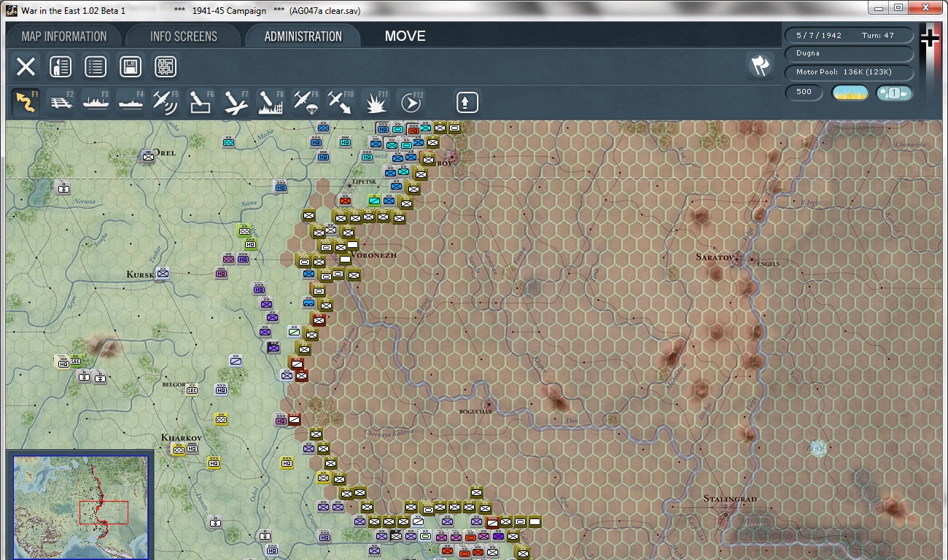Click the MOVE mode title text
The image size is (948, 560).
[405, 36]
